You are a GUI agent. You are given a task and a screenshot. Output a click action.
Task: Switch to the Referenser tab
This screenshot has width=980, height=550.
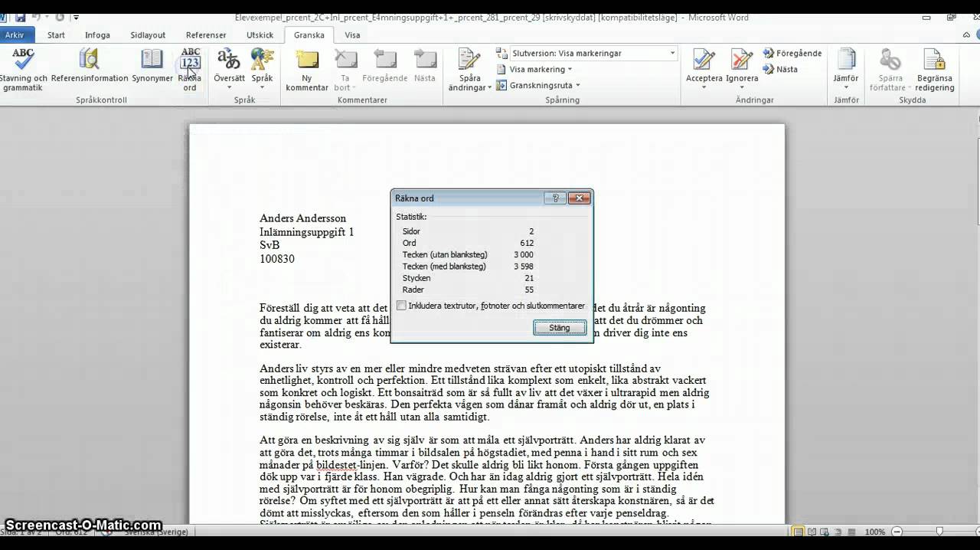[206, 34]
